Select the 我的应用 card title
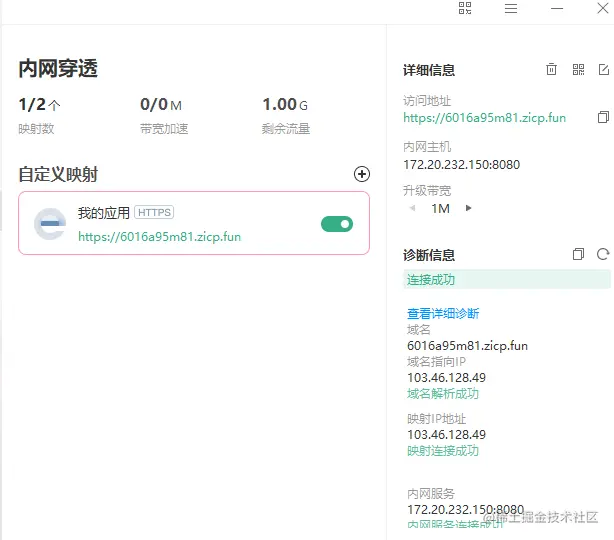The height and width of the screenshot is (540, 614). point(103,213)
